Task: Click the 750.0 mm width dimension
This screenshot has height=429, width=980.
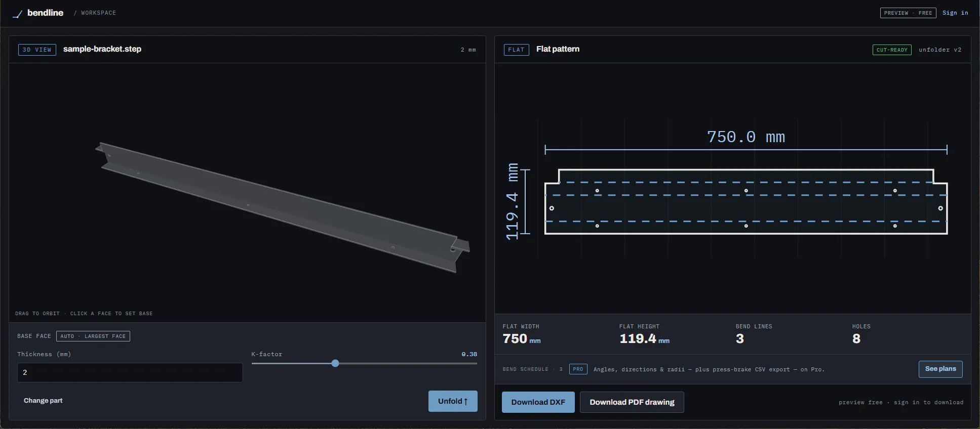Action: [x=746, y=137]
